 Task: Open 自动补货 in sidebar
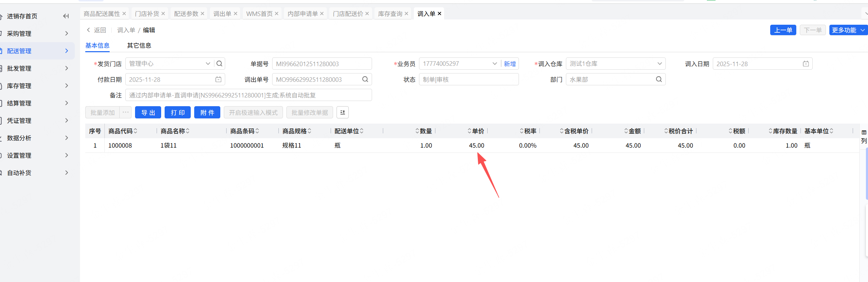pyautogui.click(x=19, y=173)
